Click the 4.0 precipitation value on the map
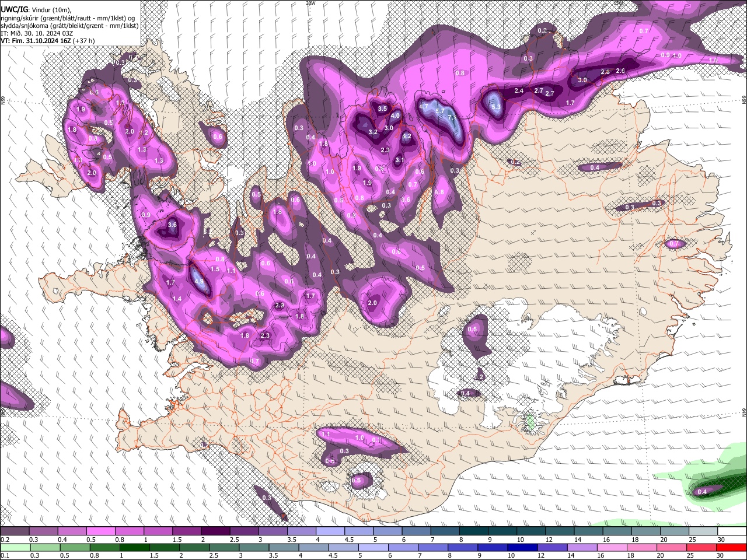Viewport: 747px width, 560px height. [395, 116]
